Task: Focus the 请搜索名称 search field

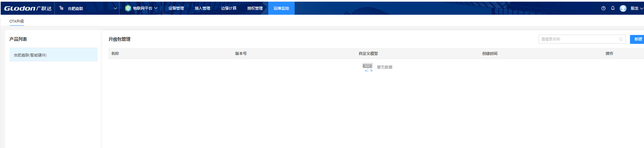Action: tap(579, 39)
